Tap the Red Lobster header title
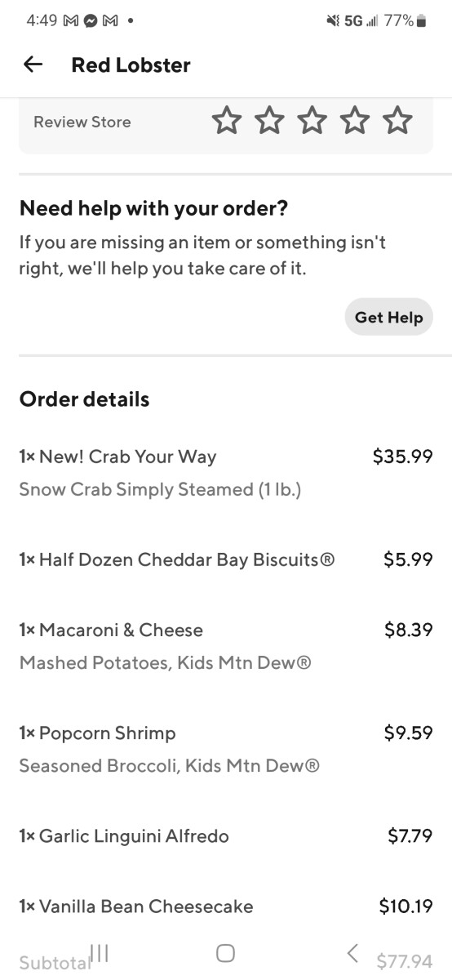452x980 pixels. click(x=131, y=65)
